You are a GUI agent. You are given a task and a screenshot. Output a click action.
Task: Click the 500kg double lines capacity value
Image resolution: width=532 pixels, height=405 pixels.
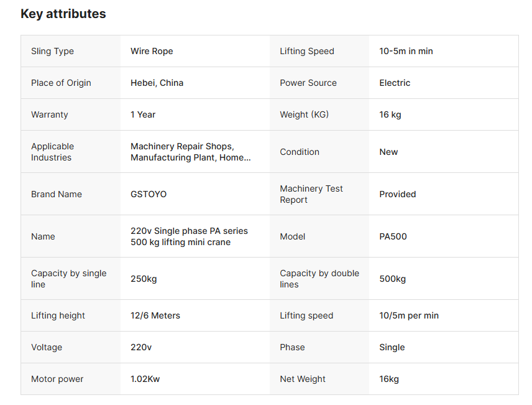[x=392, y=279]
